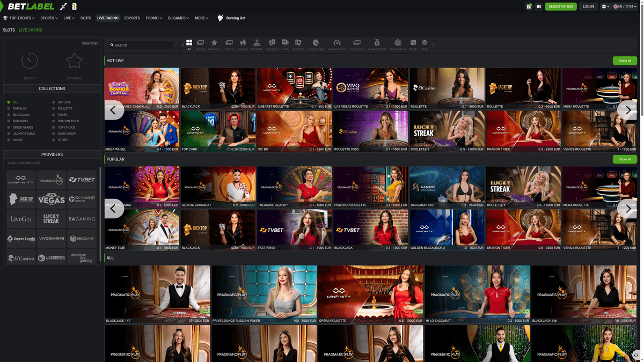Click the Clear filter link
The height and width of the screenshot is (362, 644).
[x=90, y=43]
